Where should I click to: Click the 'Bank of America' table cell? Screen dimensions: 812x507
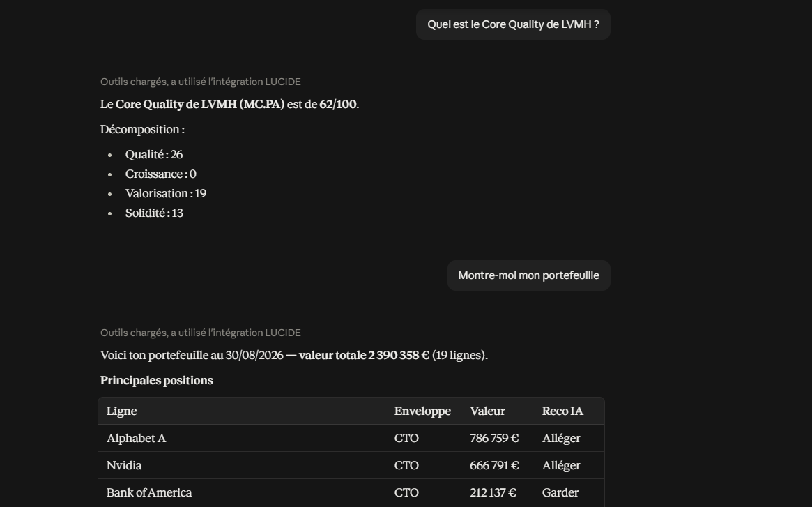[149, 492]
